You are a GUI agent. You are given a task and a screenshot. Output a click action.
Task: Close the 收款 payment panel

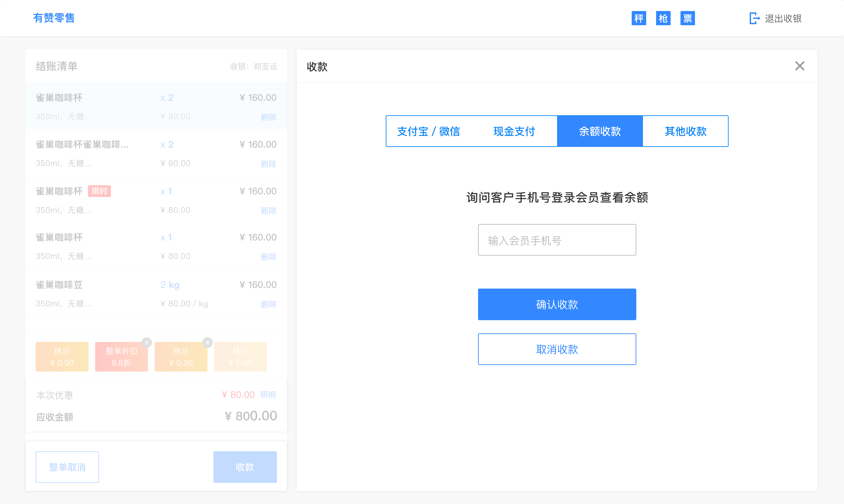coord(799,66)
